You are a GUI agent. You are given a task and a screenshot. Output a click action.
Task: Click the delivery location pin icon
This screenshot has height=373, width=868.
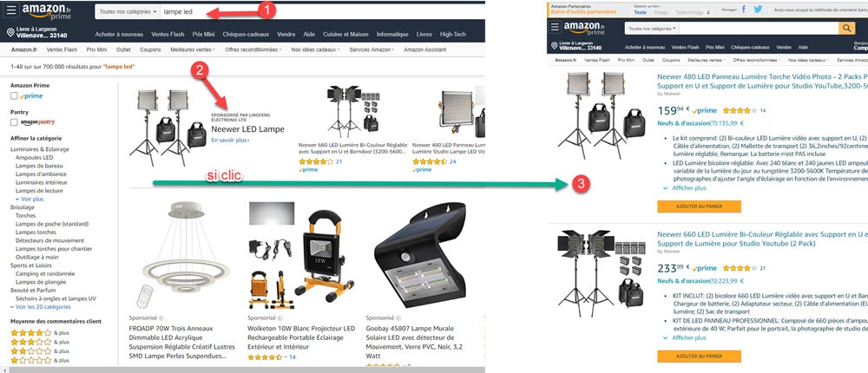(10, 33)
